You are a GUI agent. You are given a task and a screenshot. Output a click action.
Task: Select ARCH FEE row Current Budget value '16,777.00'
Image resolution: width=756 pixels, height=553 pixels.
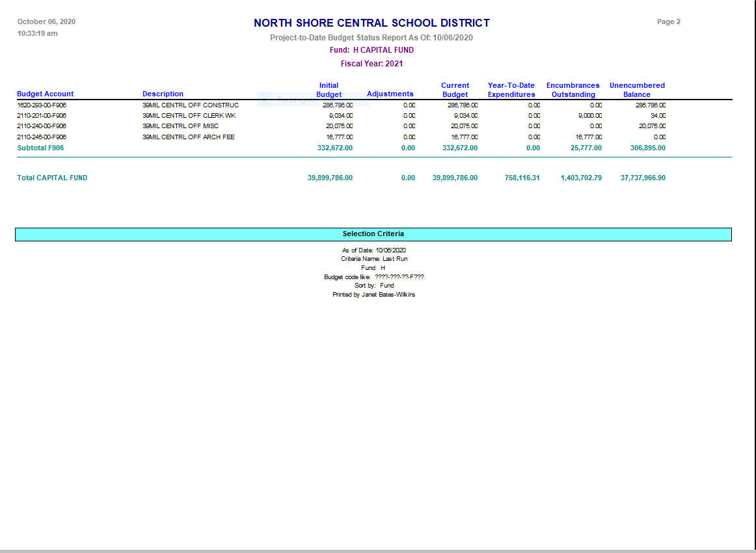465,137
